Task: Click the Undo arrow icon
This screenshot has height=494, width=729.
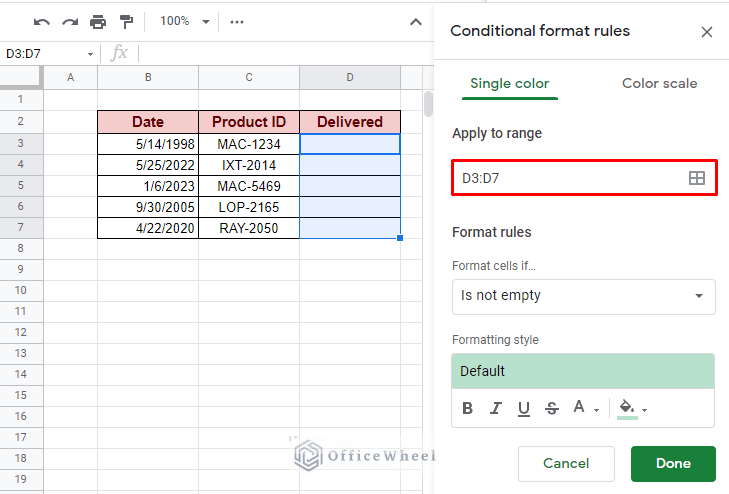Action: [x=42, y=22]
